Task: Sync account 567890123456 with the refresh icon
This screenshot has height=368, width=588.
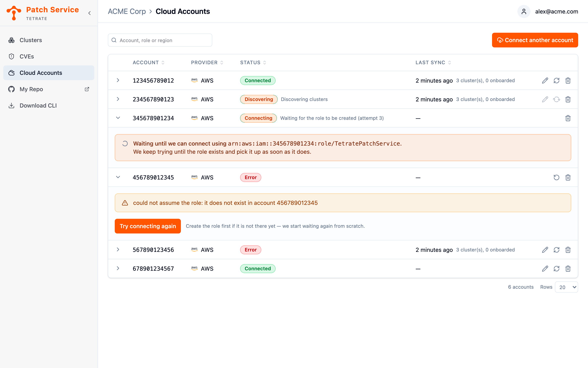Action: coord(556,250)
